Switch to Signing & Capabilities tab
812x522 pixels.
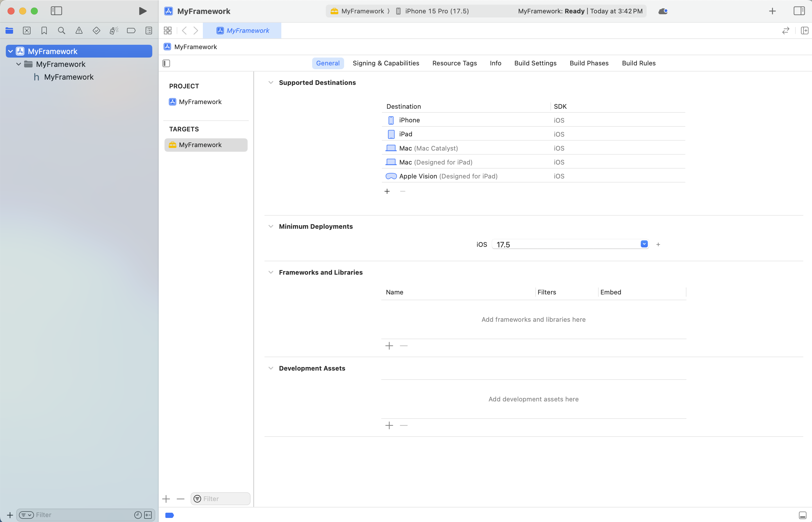point(386,63)
